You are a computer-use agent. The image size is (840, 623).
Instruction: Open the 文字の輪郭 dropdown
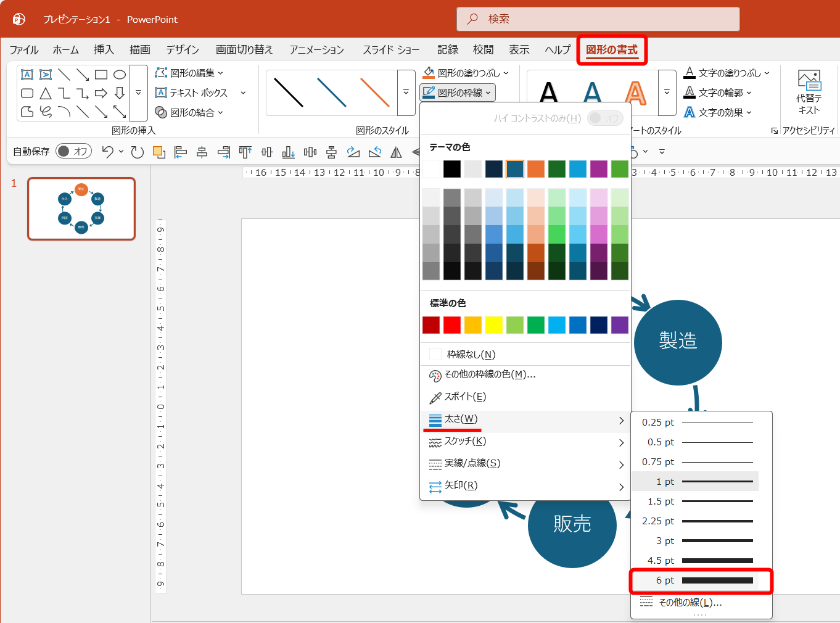pos(718,93)
